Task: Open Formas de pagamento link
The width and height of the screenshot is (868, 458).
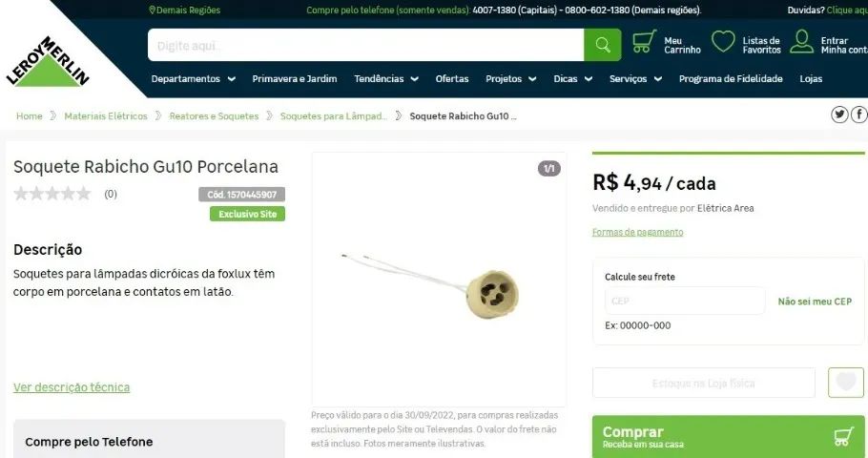Action: [x=638, y=232]
